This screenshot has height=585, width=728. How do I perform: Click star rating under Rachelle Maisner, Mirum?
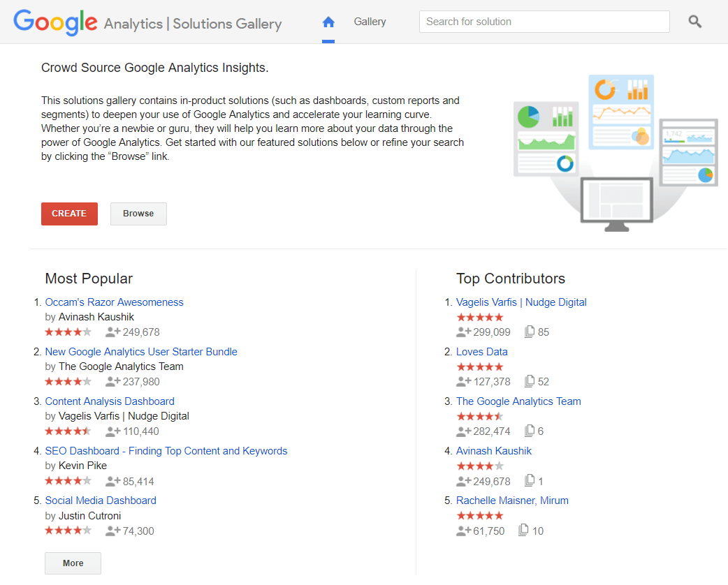[480, 515]
